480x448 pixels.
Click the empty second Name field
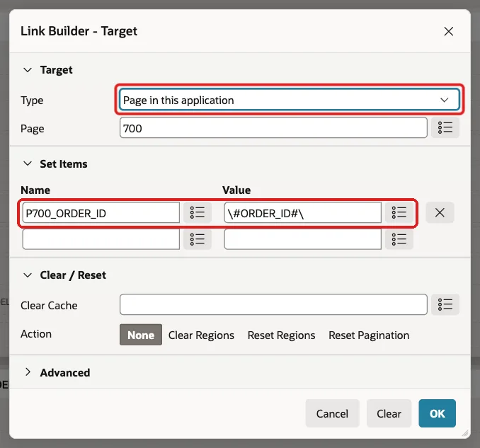[101, 239]
